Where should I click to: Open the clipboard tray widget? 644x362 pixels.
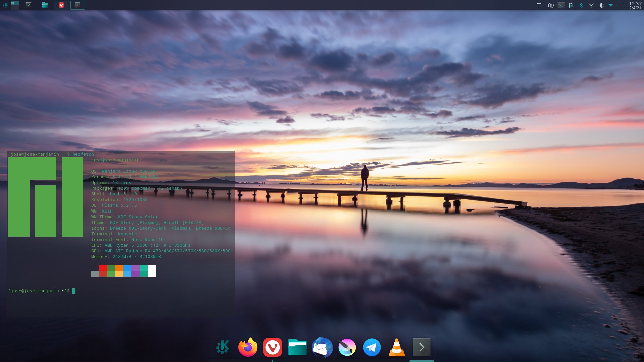click(x=571, y=5)
